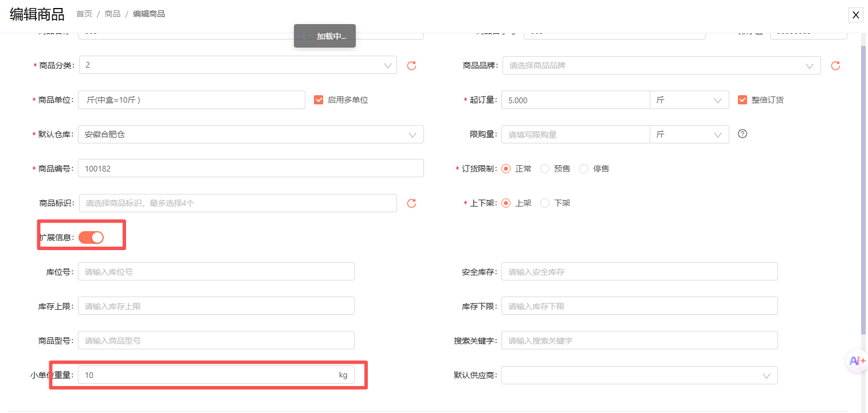Select the 停售 radio option
Image resolution: width=868 pixels, height=413 pixels.
tap(584, 169)
